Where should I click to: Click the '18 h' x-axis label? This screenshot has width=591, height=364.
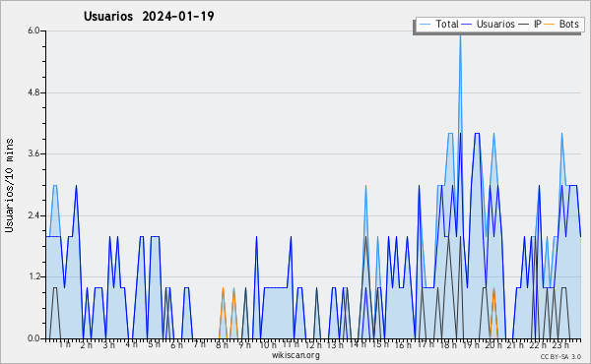pos(448,345)
